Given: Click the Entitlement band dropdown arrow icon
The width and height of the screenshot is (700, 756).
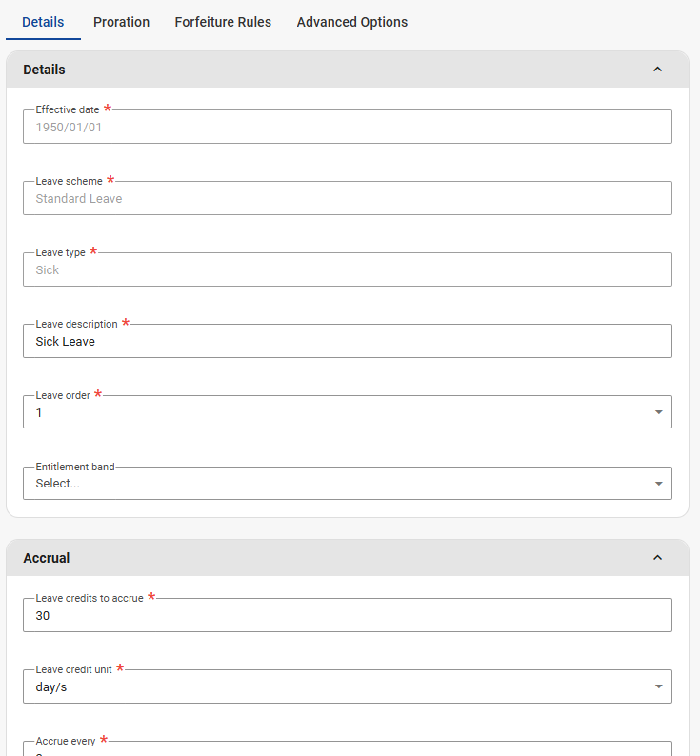Looking at the screenshot, I should (x=658, y=484).
